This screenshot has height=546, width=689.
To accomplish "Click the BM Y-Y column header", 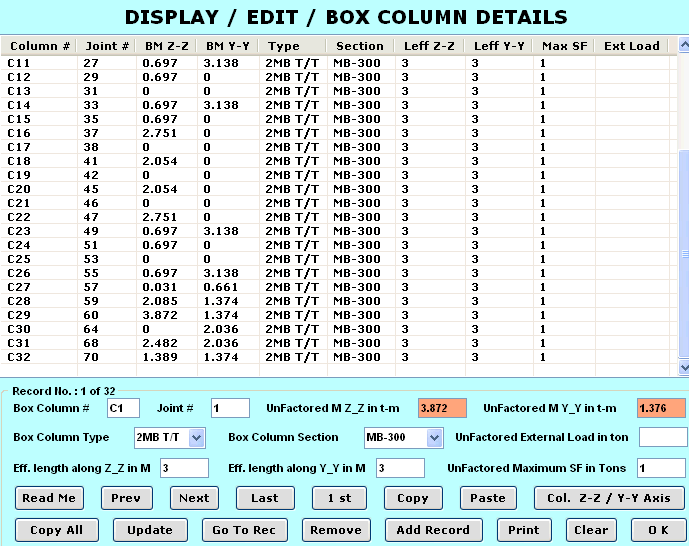I will tap(228, 46).
